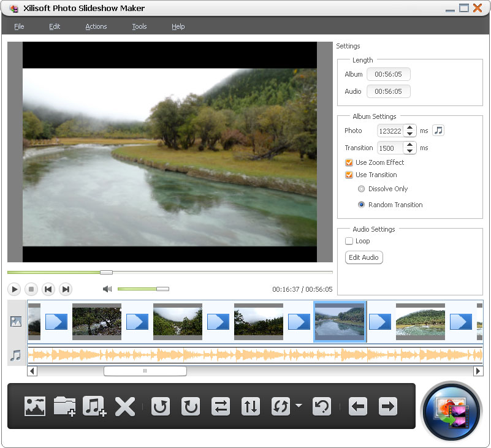Click the Add Photos icon in toolbar
This screenshot has height=448, width=491.
coord(35,406)
